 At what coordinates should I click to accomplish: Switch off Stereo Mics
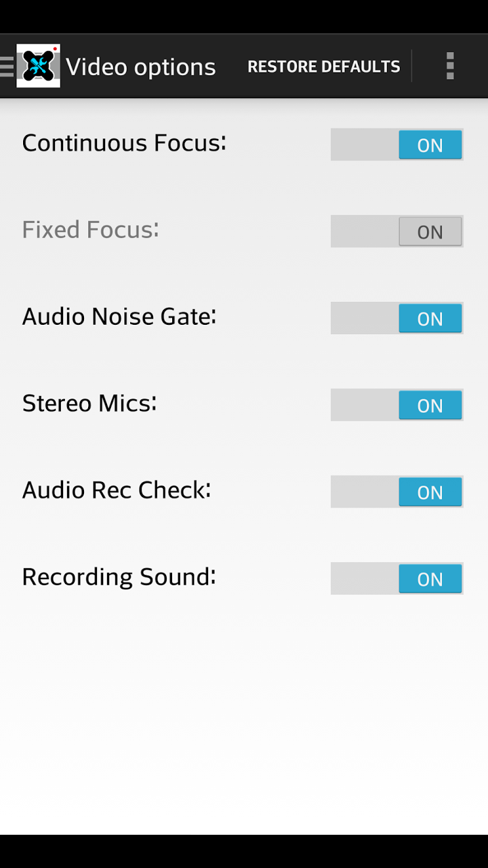coord(396,405)
